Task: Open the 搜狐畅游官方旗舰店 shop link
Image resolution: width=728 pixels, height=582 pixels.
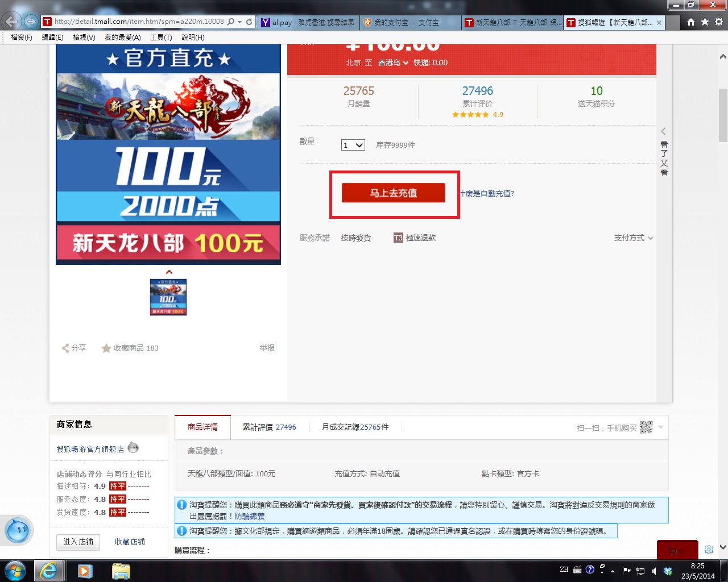Action: point(90,449)
